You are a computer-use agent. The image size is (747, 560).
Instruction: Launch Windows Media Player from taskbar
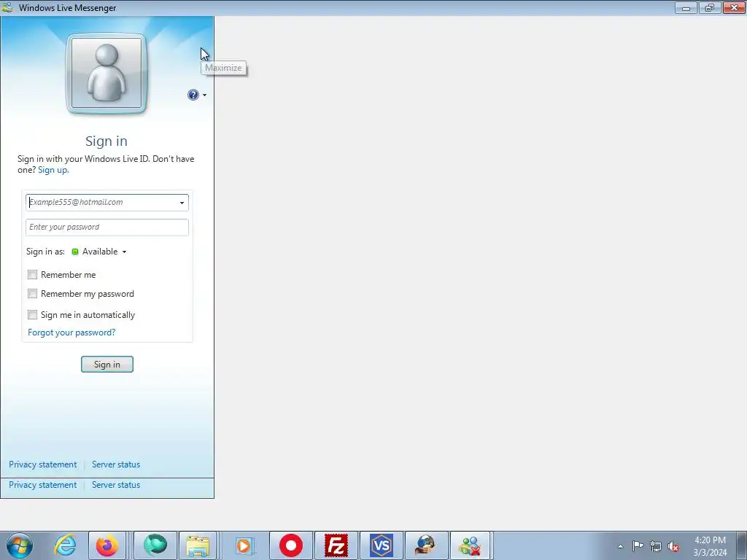pos(245,545)
